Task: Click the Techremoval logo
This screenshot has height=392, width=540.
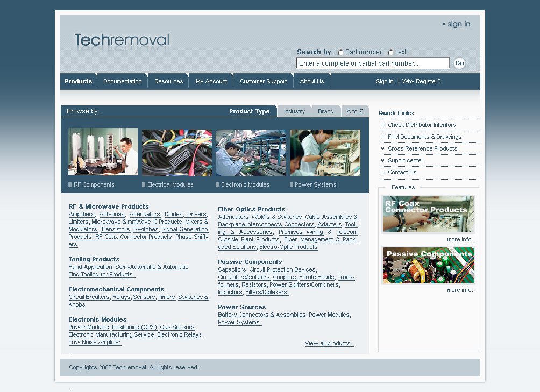Action: pyautogui.click(x=122, y=40)
